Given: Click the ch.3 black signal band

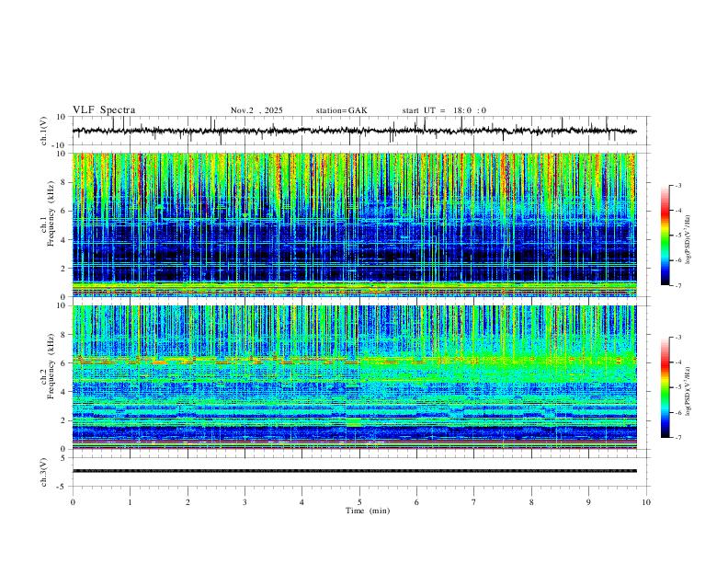Looking at the screenshot, I should [354, 471].
